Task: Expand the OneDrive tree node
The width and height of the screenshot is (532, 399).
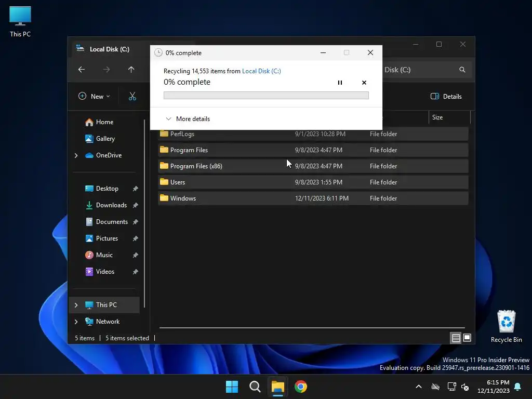Action: pos(76,155)
